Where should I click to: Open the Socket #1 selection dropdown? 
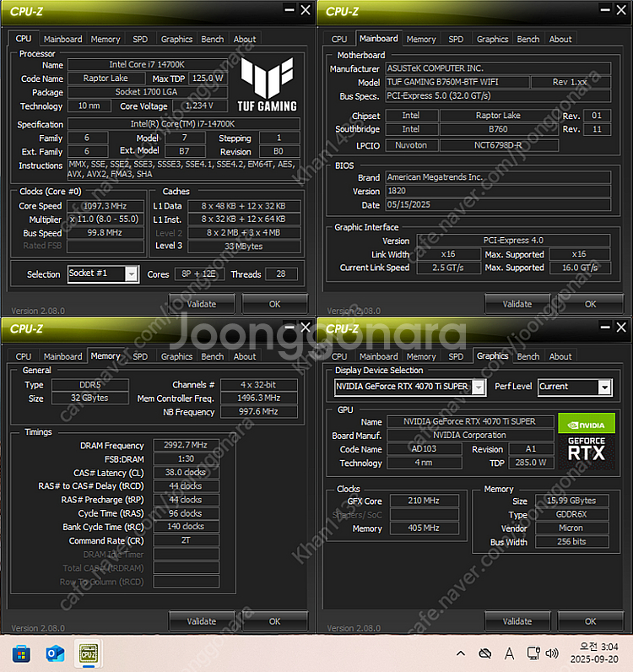131,274
